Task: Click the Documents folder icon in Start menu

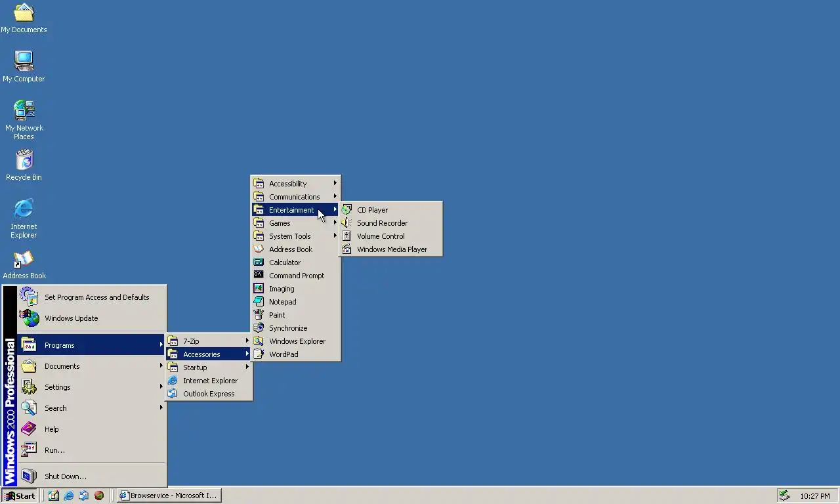Action: point(29,366)
